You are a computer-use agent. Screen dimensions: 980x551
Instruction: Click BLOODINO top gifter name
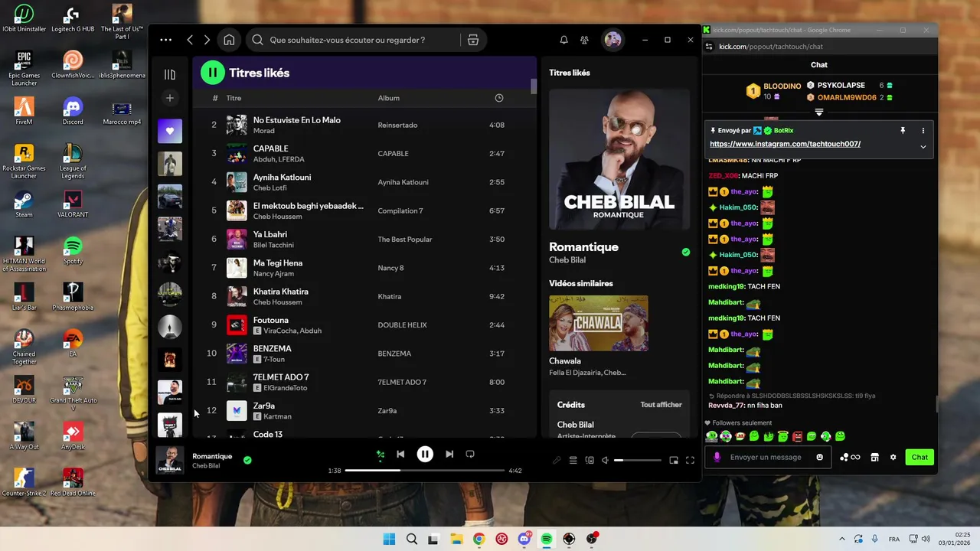tap(782, 86)
